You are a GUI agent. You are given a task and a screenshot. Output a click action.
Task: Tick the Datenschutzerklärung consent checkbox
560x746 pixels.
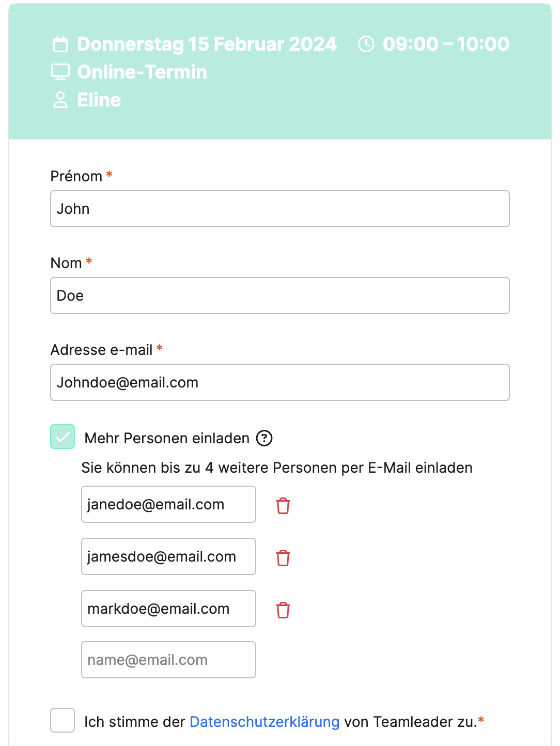[63, 720]
